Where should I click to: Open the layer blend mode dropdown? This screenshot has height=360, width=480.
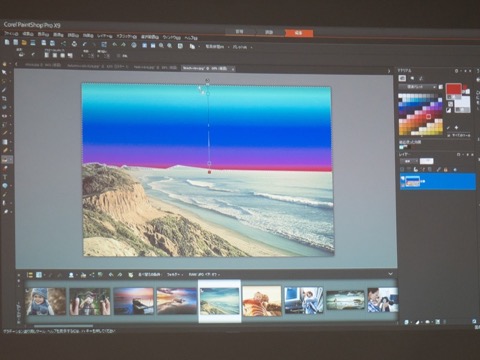(x=408, y=161)
